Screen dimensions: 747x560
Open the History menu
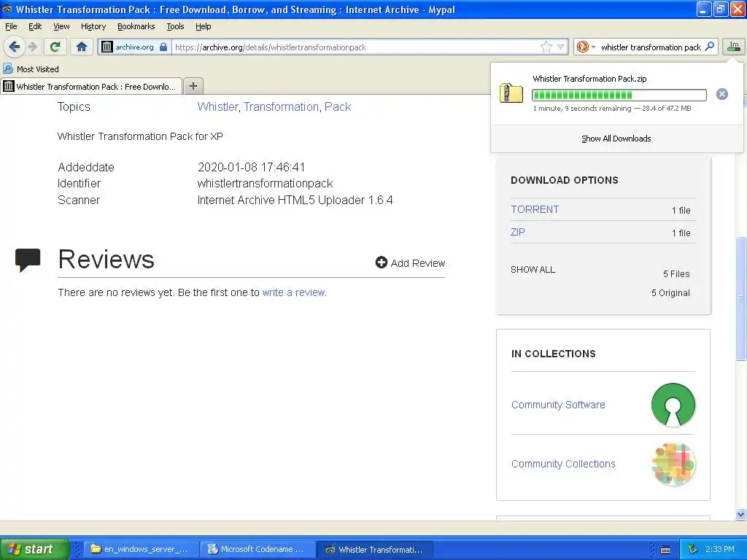click(x=93, y=26)
